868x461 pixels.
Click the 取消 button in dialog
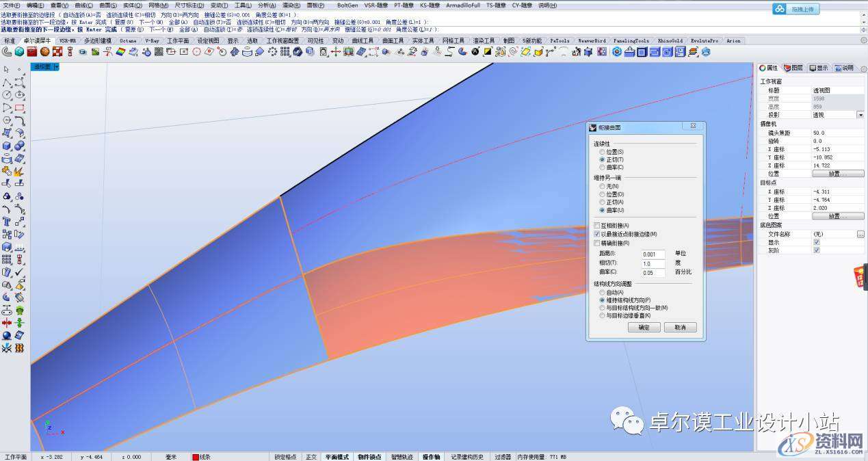coord(679,328)
